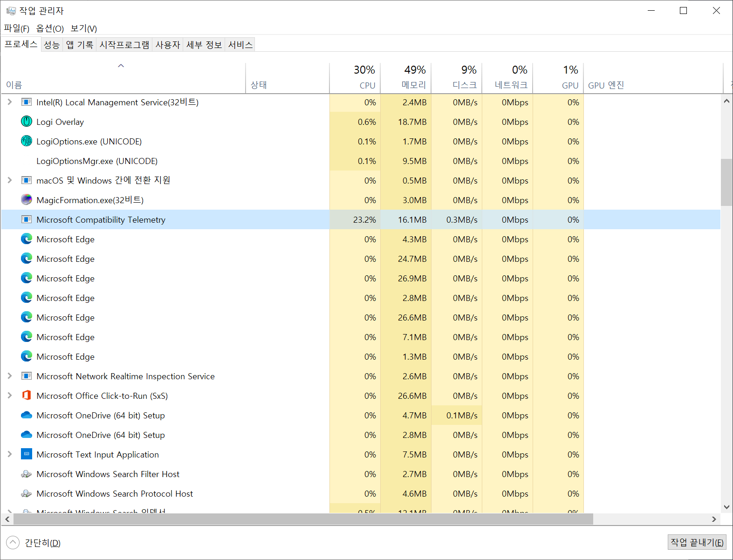733x560 pixels.
Task: Click the Microsoft Office Click-to-Run icon
Action: point(27,396)
